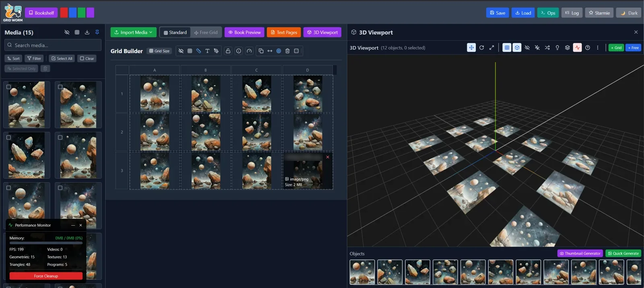The height and width of the screenshot is (288, 644).
Task: Select the pen tool icon in Grid Builder
Action: [x=216, y=51]
